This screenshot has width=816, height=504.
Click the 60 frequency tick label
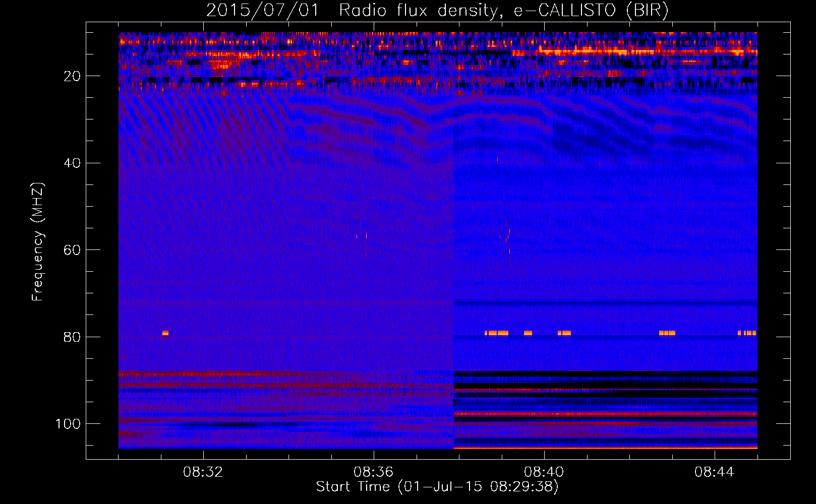(x=73, y=250)
